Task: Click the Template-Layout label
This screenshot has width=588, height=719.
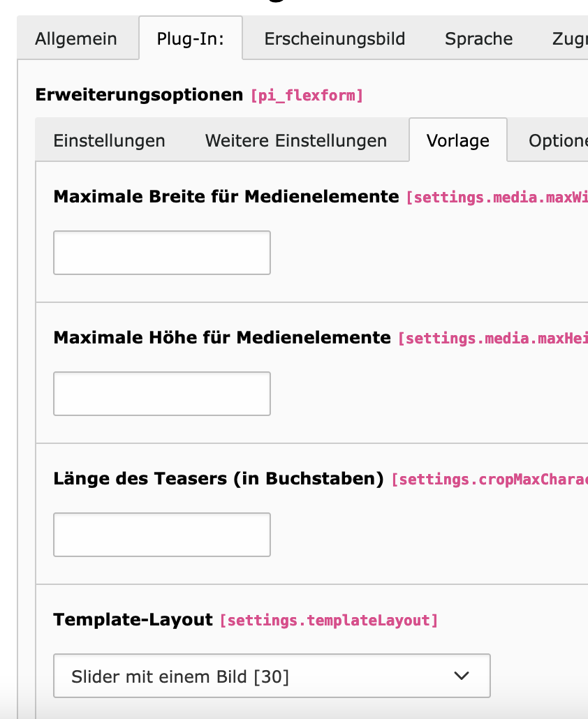Action: point(133,619)
